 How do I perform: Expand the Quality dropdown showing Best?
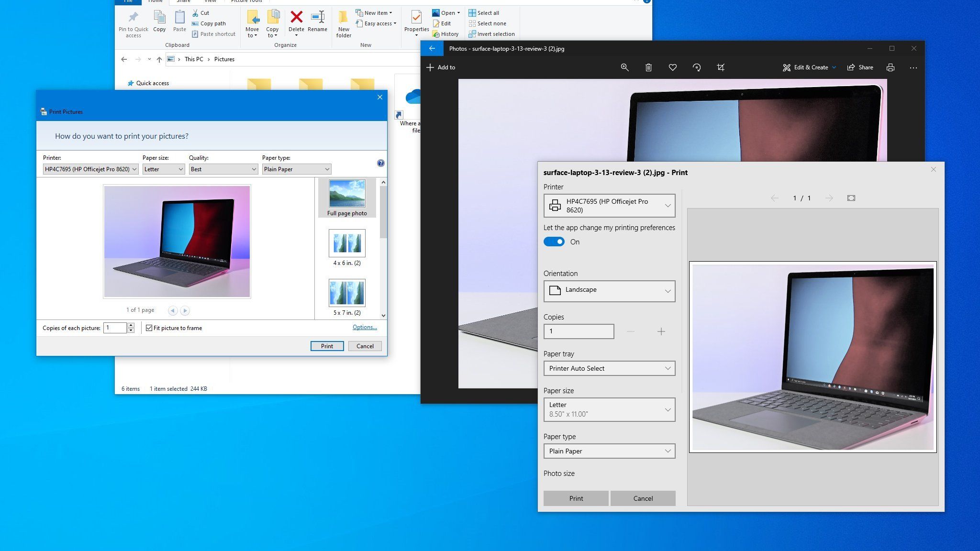[x=223, y=169]
